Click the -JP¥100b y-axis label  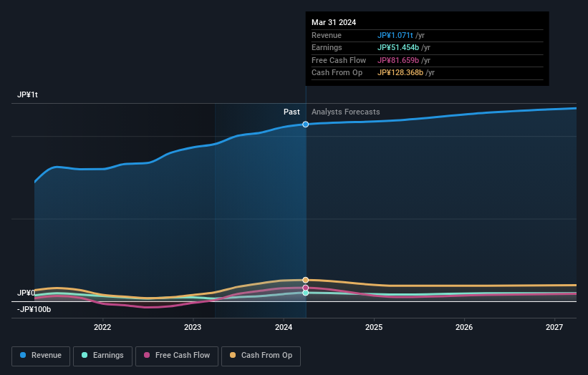(34, 309)
